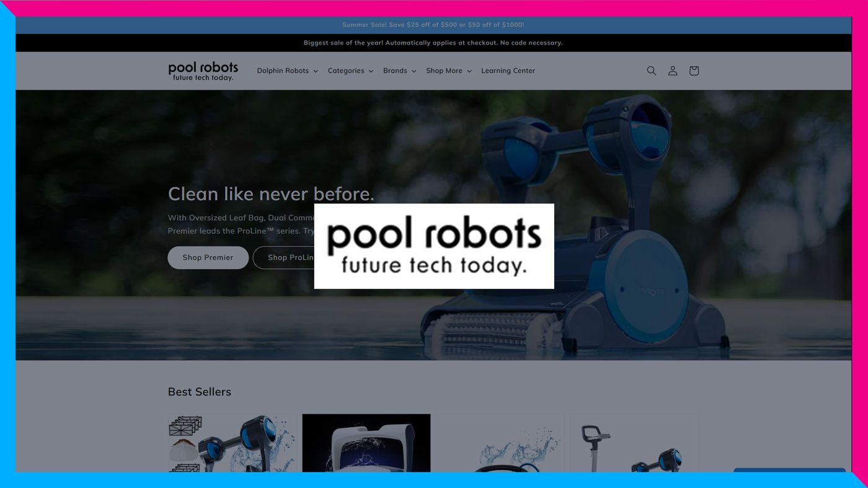Click the Shop Premier button
Viewport: 868px width, 488px height.
coord(208,257)
